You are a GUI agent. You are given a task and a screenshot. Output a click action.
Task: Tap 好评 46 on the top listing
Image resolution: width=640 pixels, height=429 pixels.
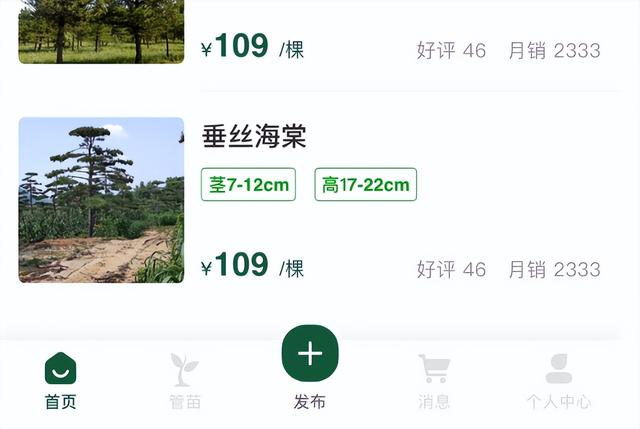(x=451, y=51)
